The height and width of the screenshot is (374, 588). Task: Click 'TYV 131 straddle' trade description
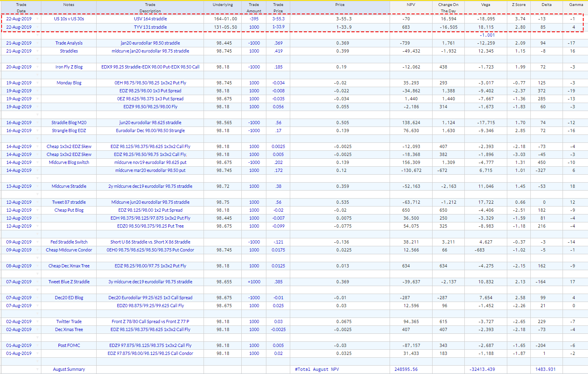coord(150,27)
